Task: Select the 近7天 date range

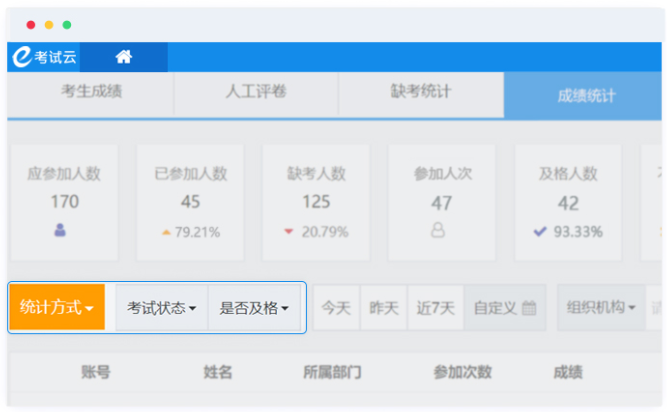Action: (436, 308)
